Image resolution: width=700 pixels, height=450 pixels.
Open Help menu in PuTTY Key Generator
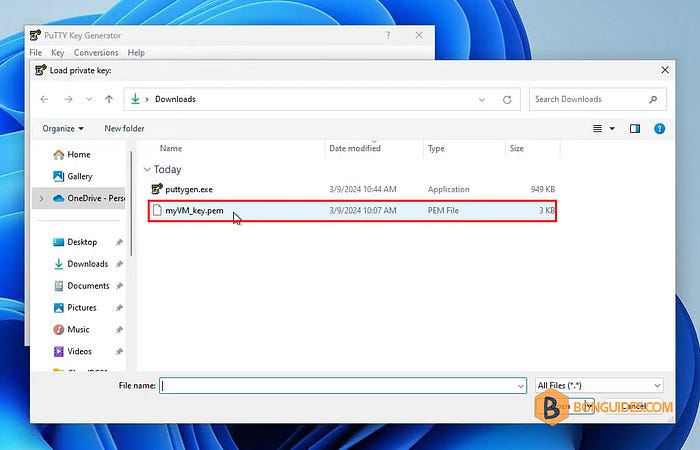[136, 53]
